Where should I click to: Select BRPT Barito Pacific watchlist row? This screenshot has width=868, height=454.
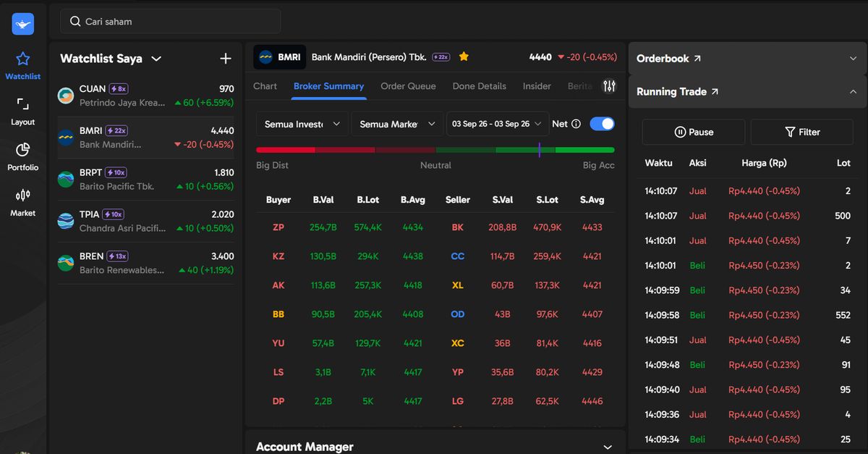click(x=146, y=180)
